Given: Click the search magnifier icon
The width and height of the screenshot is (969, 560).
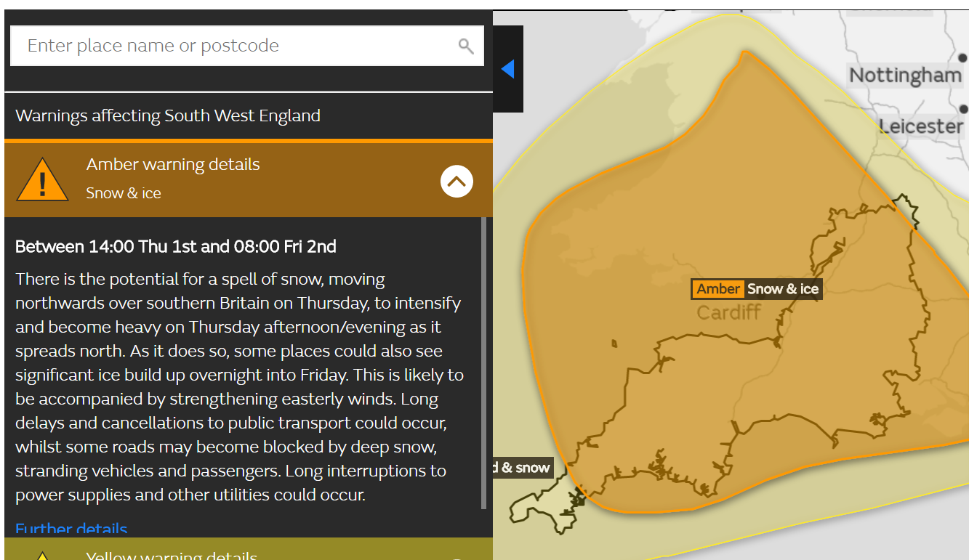Looking at the screenshot, I should (466, 46).
